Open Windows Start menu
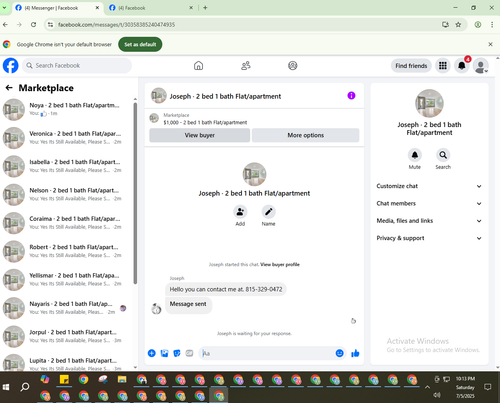Image resolution: width=500 pixels, height=403 pixels. point(6,387)
